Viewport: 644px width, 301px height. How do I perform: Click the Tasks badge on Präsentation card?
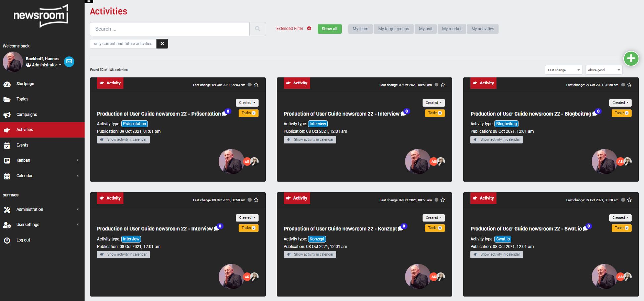tap(248, 113)
